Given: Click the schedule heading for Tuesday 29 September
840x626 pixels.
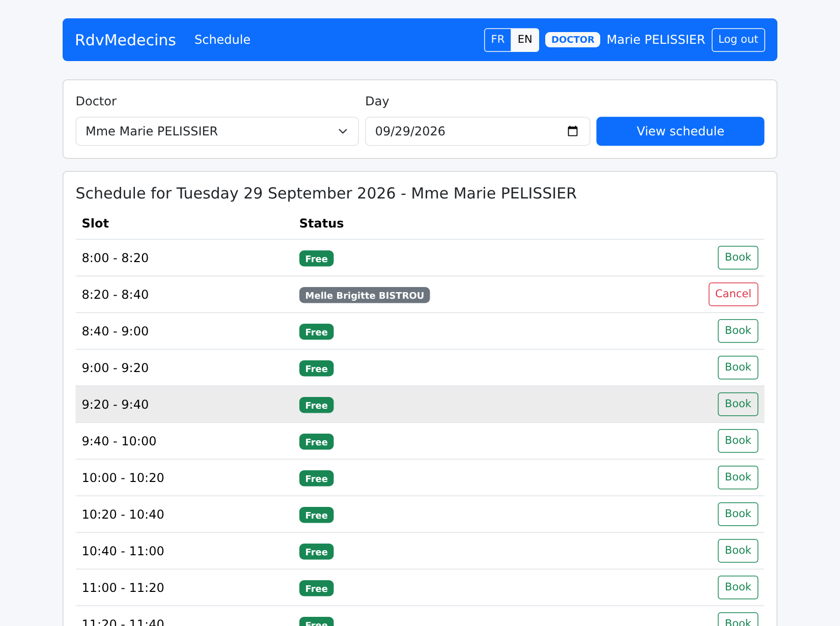Looking at the screenshot, I should (326, 193).
